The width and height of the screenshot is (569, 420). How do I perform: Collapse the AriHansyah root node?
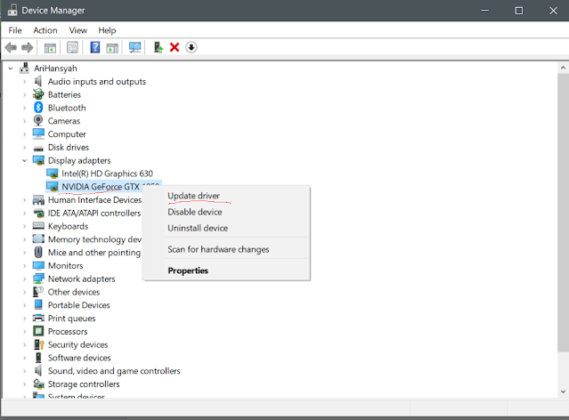tap(11, 68)
